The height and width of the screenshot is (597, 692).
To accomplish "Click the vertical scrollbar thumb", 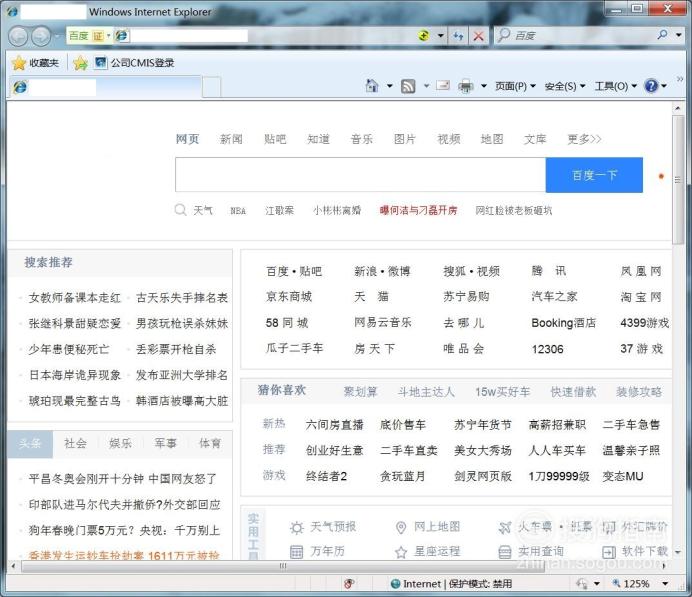I will click(x=677, y=180).
